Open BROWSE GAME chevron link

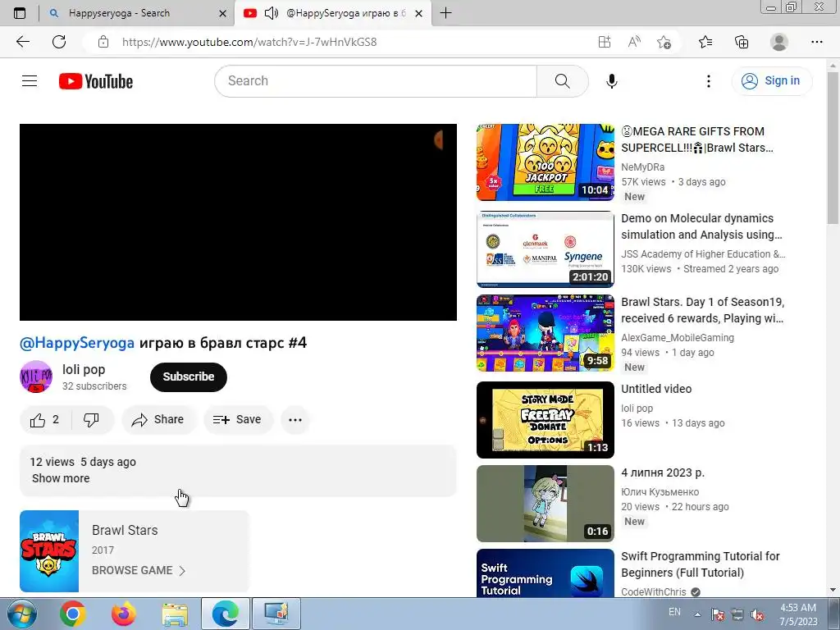[x=138, y=571]
